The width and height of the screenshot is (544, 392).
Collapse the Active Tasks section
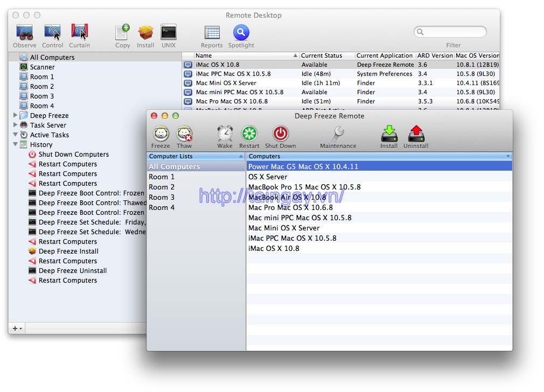coord(16,135)
